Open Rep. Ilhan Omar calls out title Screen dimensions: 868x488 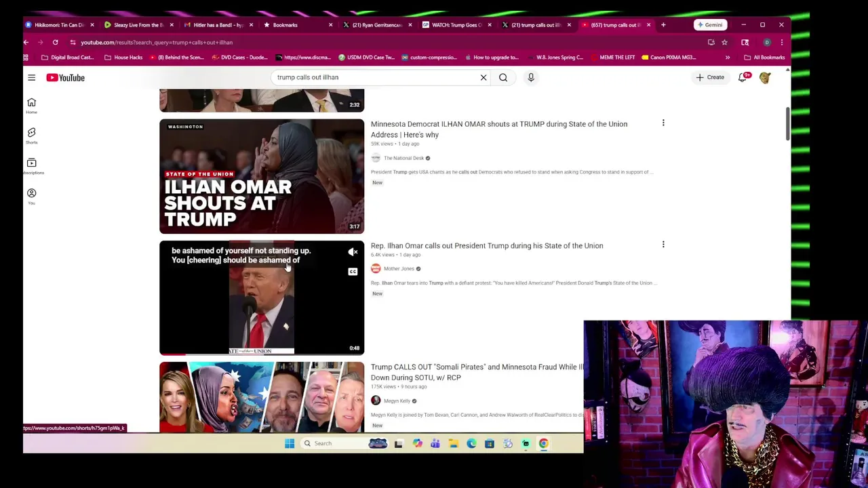(487, 245)
